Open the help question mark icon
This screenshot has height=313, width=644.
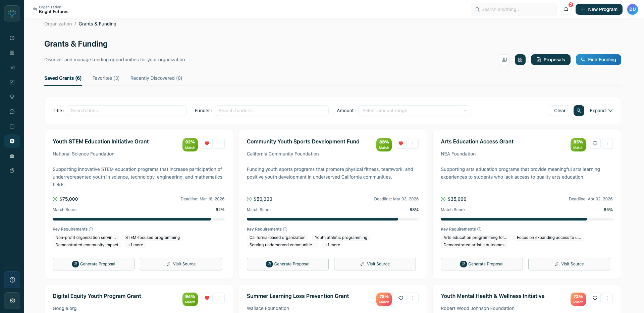pos(12,280)
